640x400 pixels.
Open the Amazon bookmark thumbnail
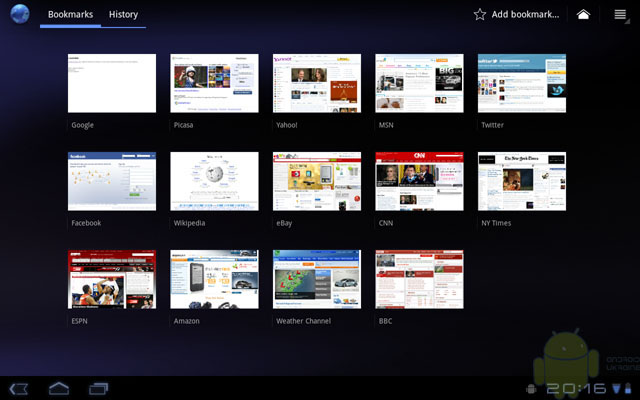tap(214, 279)
